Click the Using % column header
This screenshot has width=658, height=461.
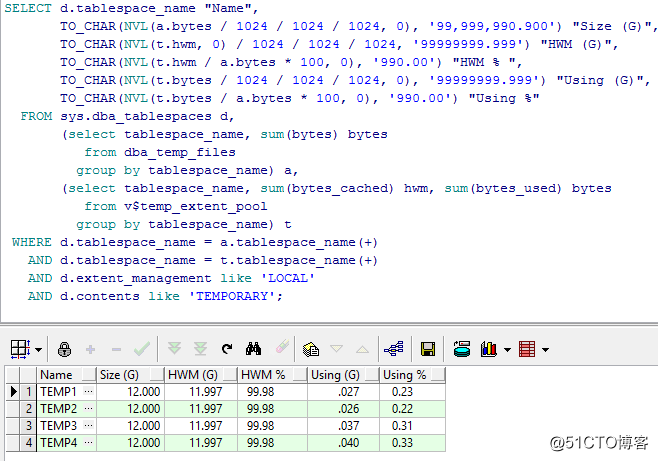tap(413, 375)
